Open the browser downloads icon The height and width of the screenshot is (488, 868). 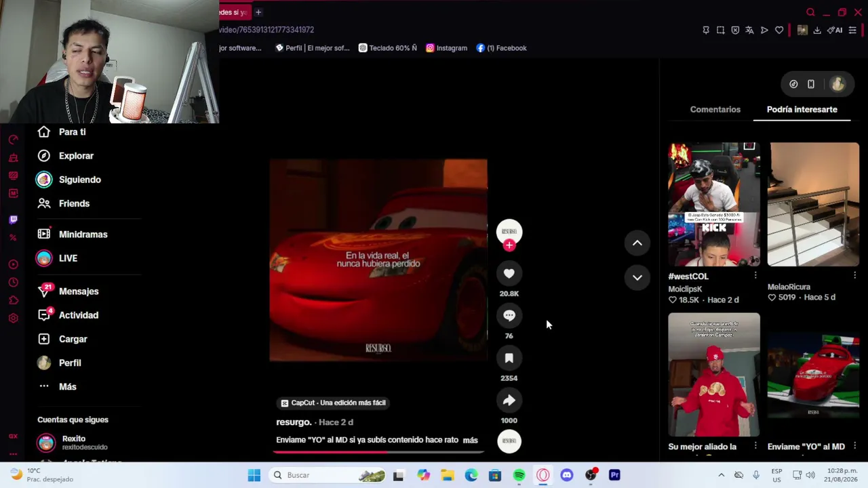(817, 30)
